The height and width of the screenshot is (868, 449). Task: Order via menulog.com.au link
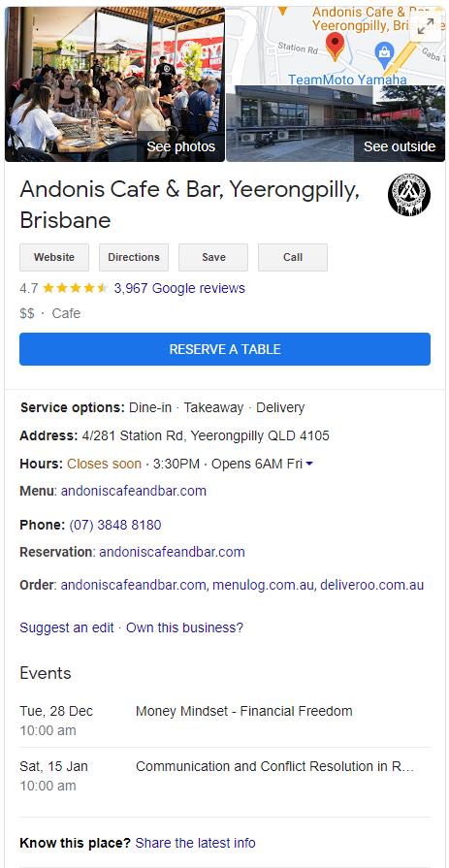[263, 585]
